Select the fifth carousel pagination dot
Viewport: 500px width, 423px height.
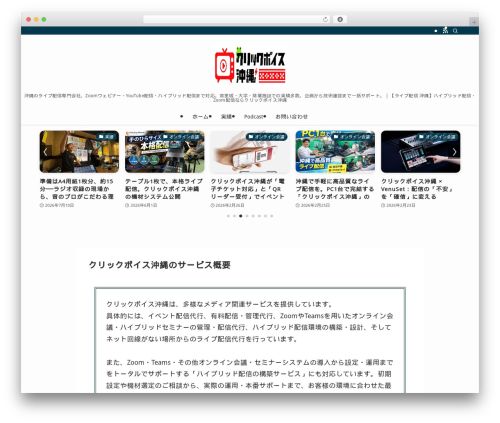pyautogui.click(x=253, y=216)
